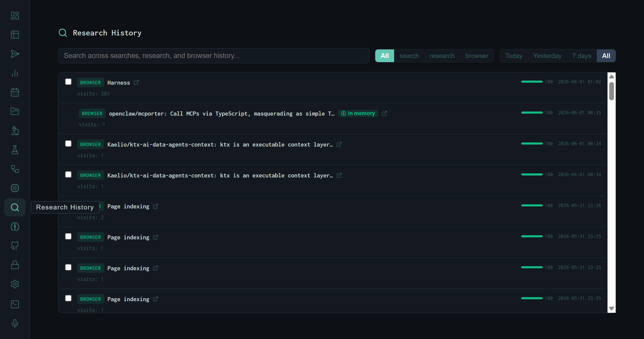Screen dimensions: 644x339
Task: Click the Research History tooltip label
Action: pos(65,207)
